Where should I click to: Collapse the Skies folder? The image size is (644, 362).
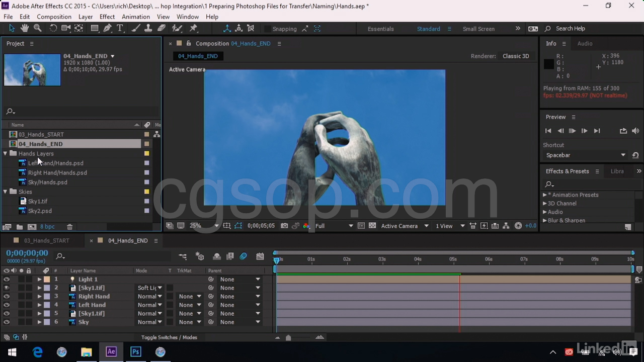tap(6, 192)
